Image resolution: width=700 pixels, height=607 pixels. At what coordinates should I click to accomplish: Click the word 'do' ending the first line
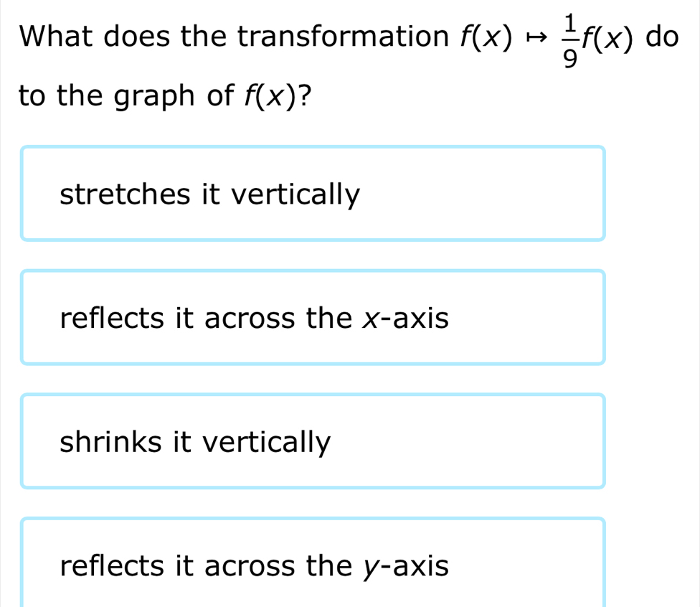tap(660, 36)
